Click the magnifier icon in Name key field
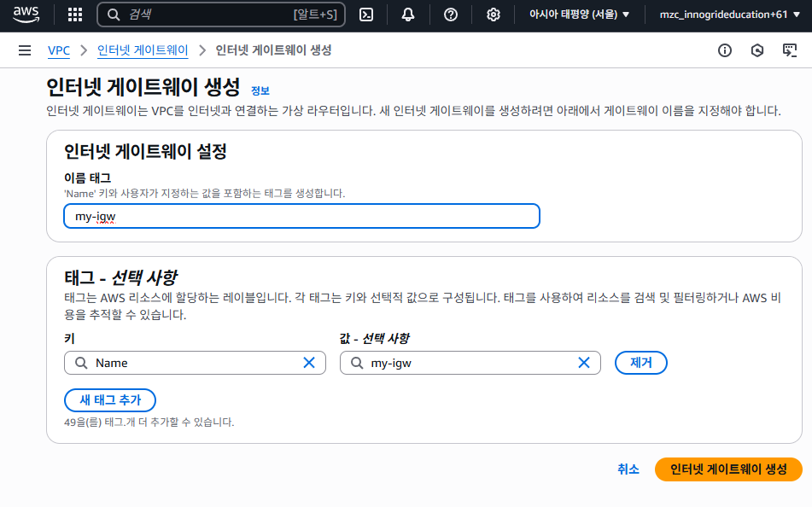812x507 pixels. 81,363
